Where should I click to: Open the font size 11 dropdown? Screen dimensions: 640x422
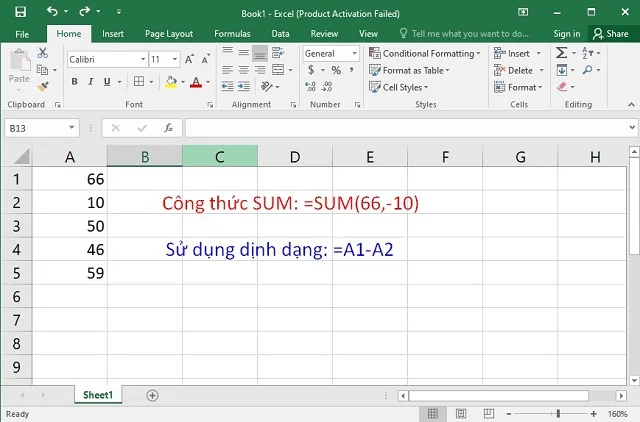tap(175, 59)
